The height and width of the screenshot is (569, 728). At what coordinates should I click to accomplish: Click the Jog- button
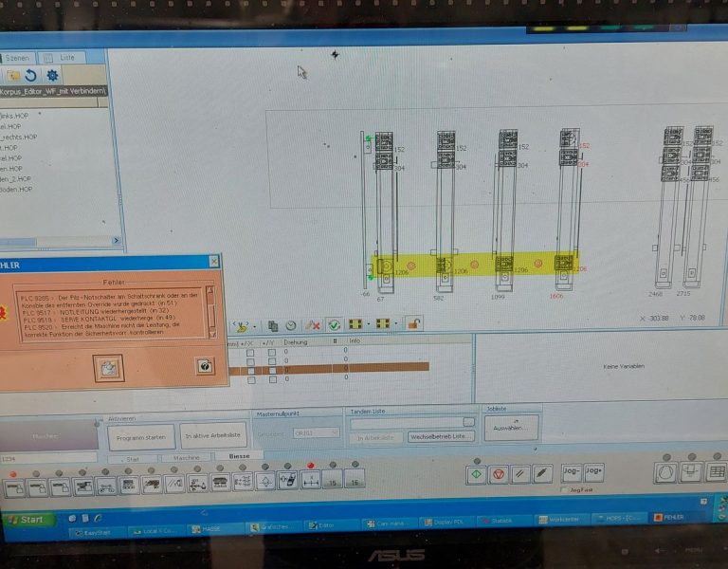pos(571,472)
